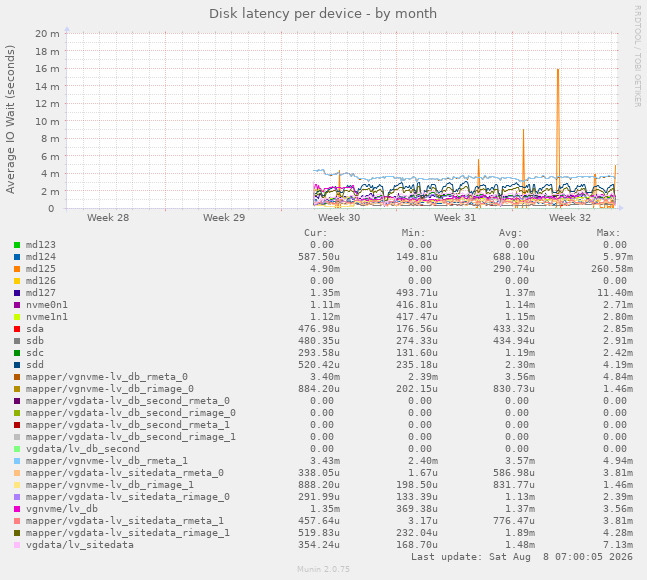Click the gray sdb legend swatch
Image resolution: width=647 pixels, height=580 pixels.
(17, 341)
